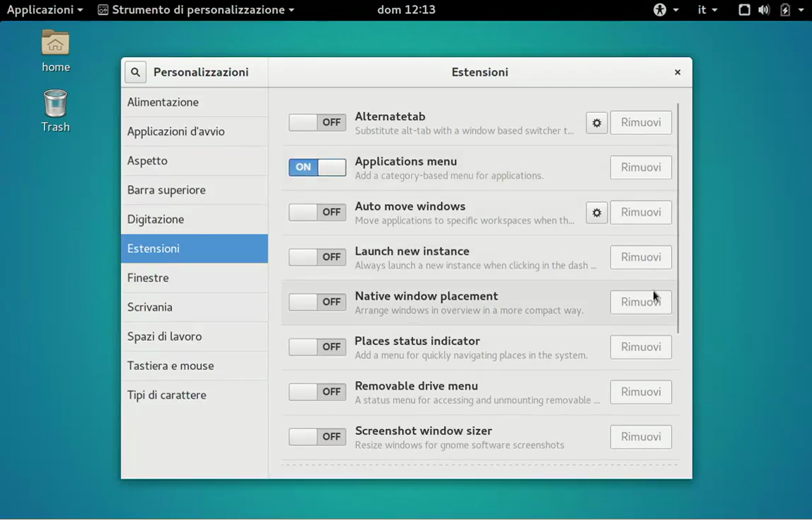Viewport: 812px width, 520px height.
Task: Open the Applicazioni dropdown menu
Action: (x=44, y=10)
